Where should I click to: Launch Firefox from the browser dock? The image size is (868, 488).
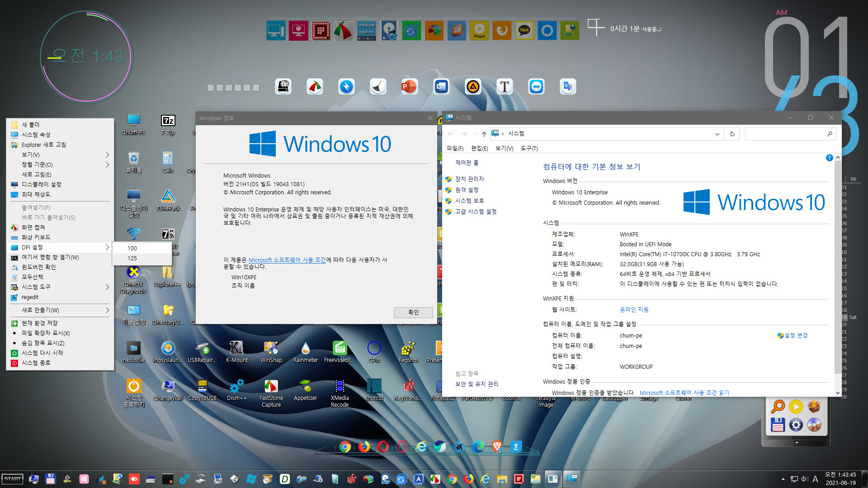[364, 447]
